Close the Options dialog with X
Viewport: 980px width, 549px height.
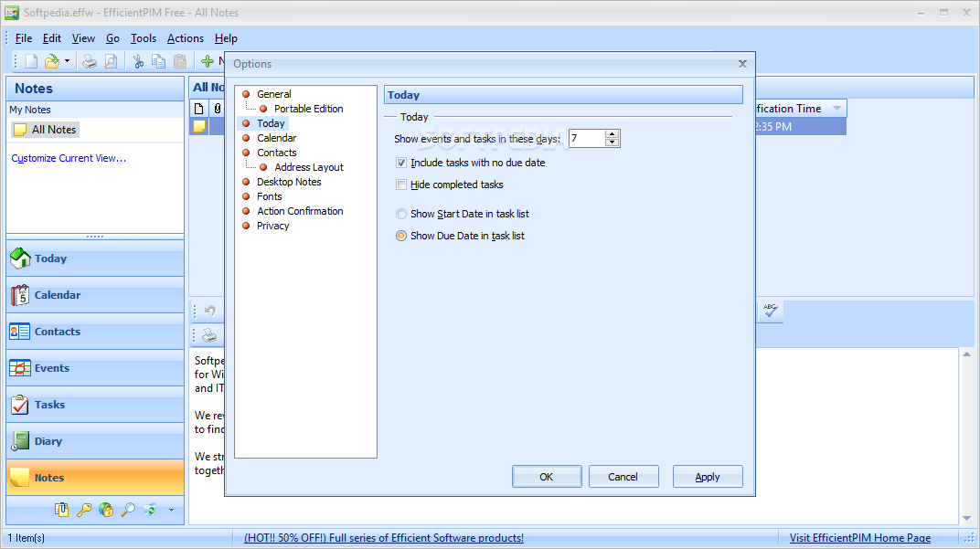pyautogui.click(x=742, y=64)
